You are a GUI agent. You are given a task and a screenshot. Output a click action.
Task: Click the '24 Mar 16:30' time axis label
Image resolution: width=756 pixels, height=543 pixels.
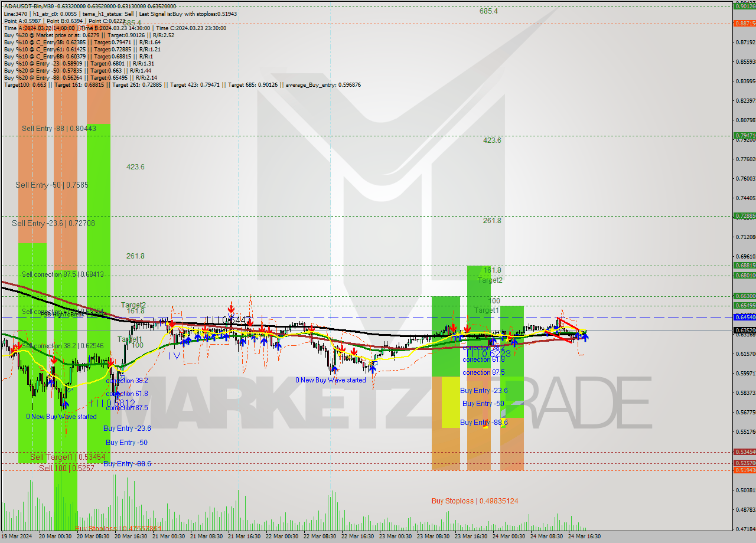585,537
